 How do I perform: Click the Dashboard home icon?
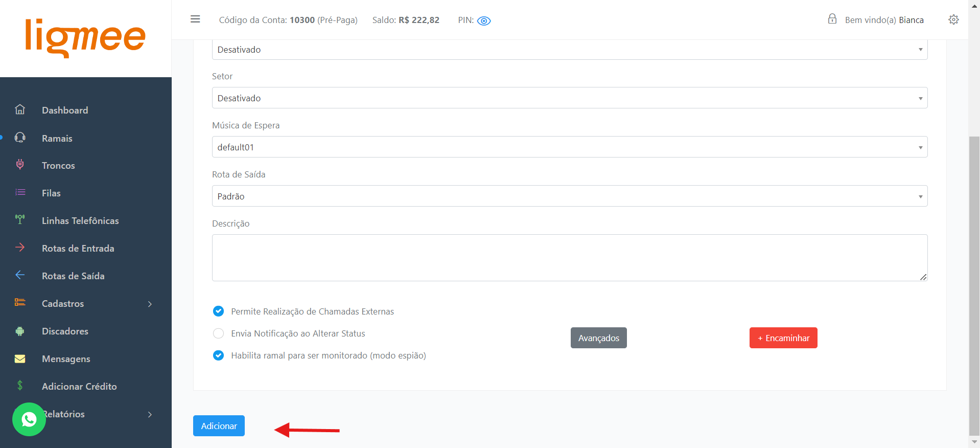tap(20, 109)
